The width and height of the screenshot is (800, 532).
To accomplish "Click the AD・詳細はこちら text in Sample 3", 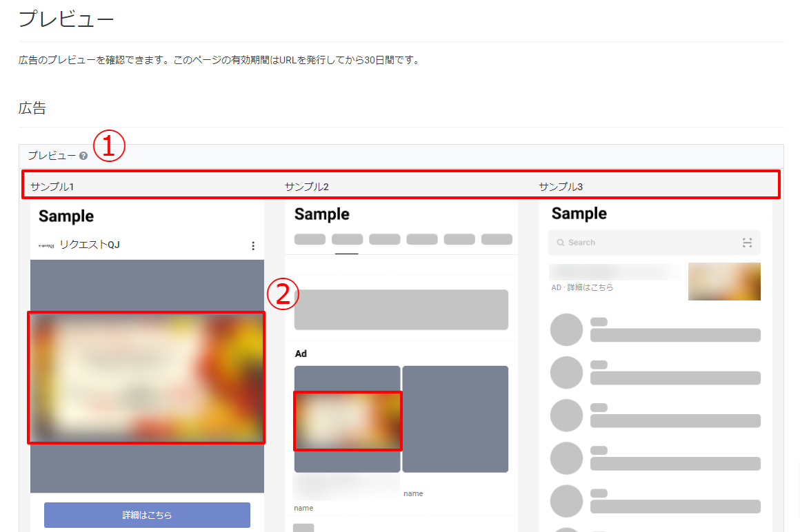I will [x=582, y=287].
